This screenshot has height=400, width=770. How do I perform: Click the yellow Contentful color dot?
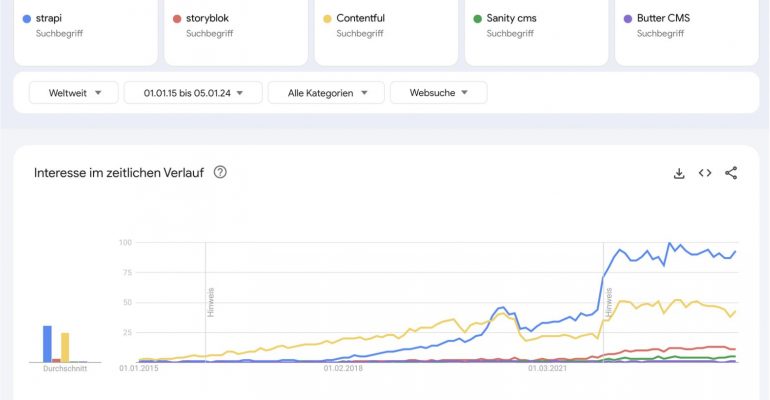tap(327, 19)
